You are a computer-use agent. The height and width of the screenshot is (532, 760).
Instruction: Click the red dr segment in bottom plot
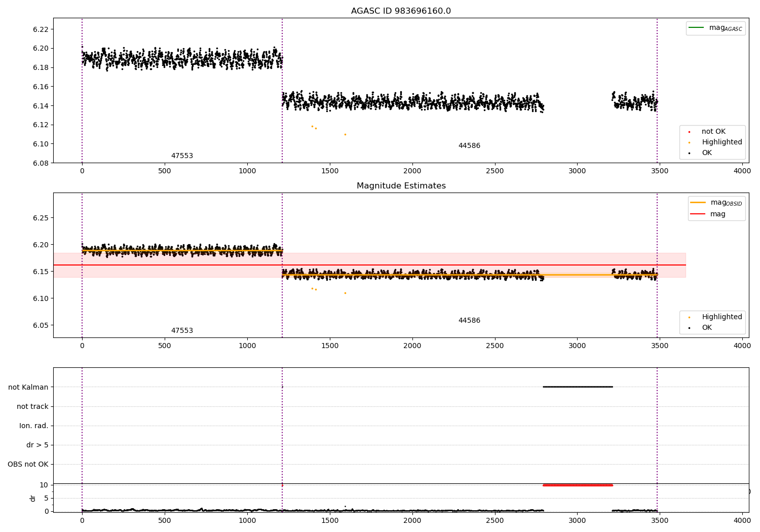coord(578,485)
